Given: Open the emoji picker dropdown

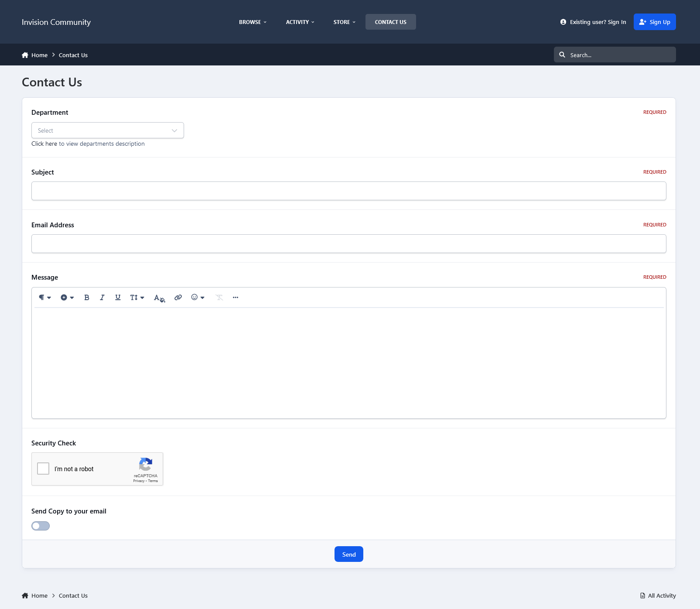Looking at the screenshot, I should pyautogui.click(x=198, y=298).
